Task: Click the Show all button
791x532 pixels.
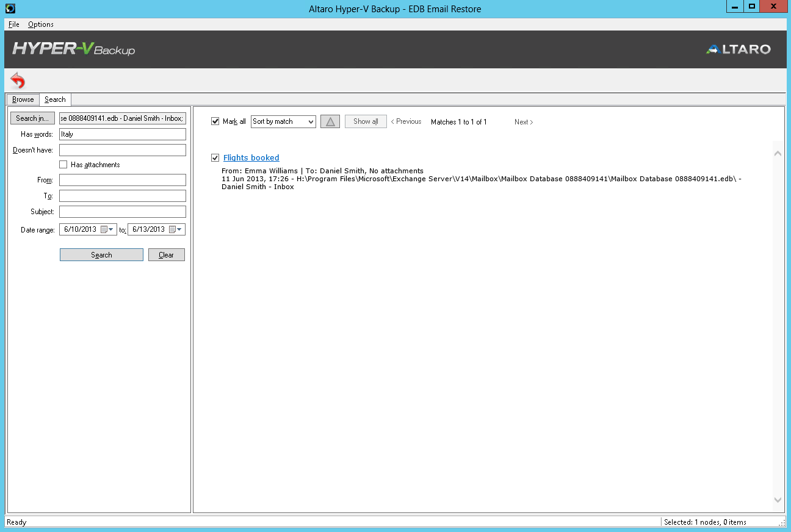Action: [x=366, y=121]
